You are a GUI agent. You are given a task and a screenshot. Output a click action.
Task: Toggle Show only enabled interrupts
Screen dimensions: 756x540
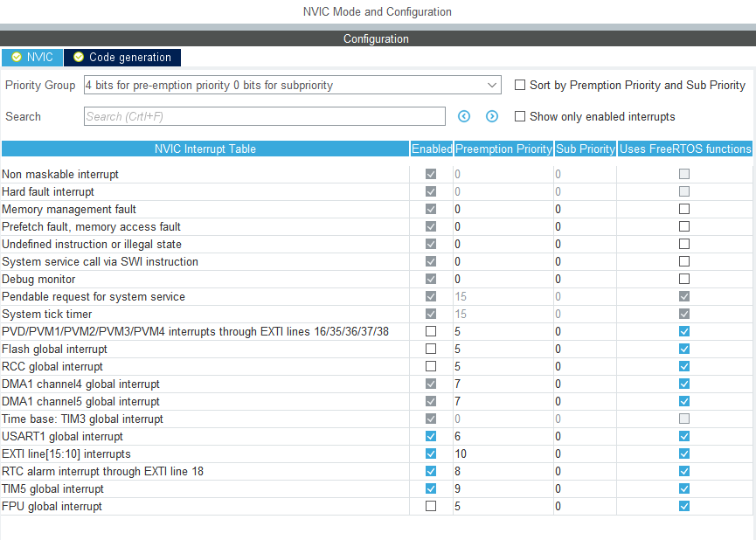[520, 116]
